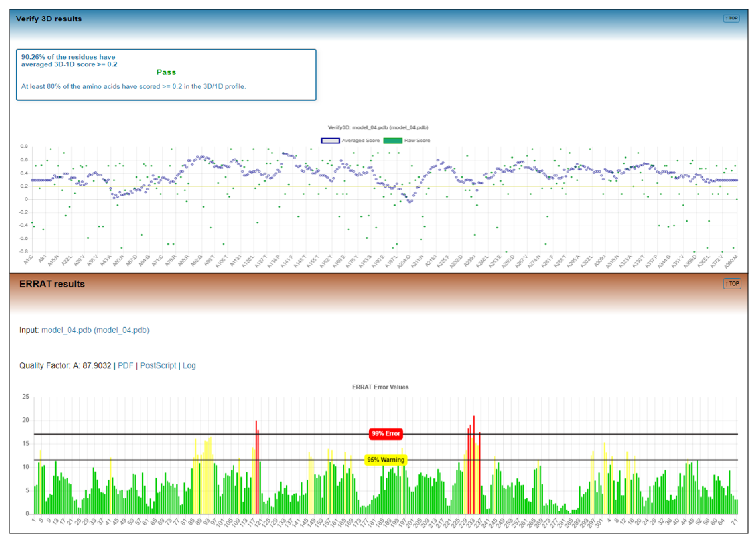The width and height of the screenshot is (756, 548).
Task: Toggle Raw Score series via its legend label
Action: click(x=417, y=141)
